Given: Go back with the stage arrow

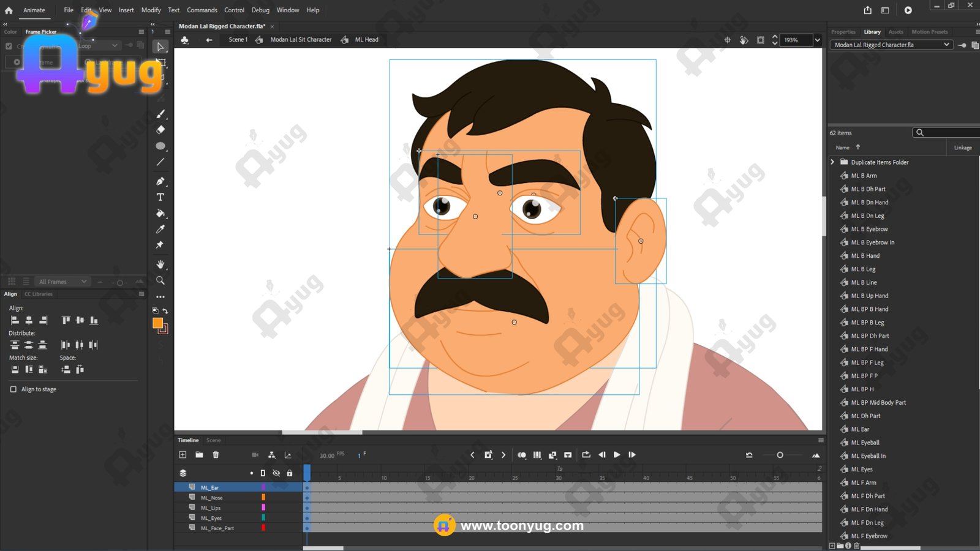Looking at the screenshot, I should [209, 40].
